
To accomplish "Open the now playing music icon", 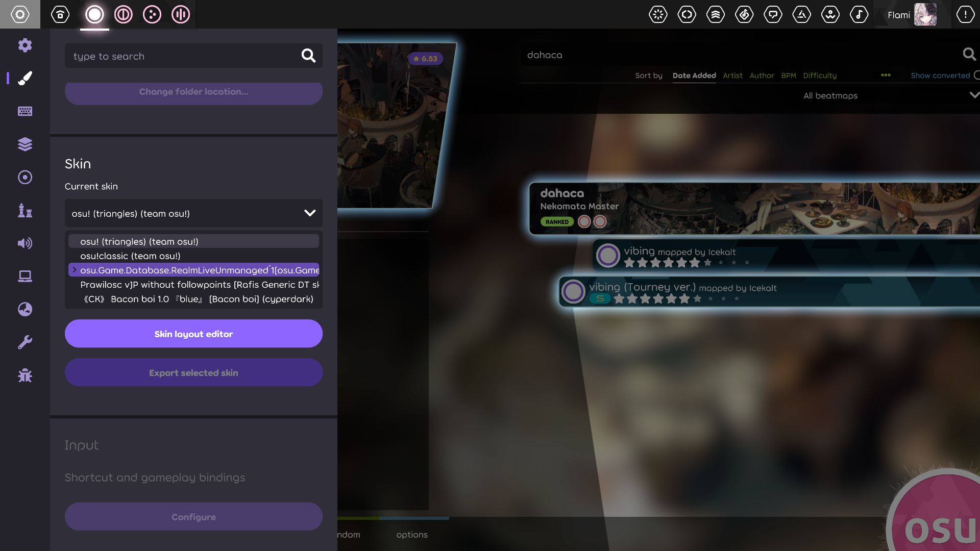I will [x=859, y=14].
